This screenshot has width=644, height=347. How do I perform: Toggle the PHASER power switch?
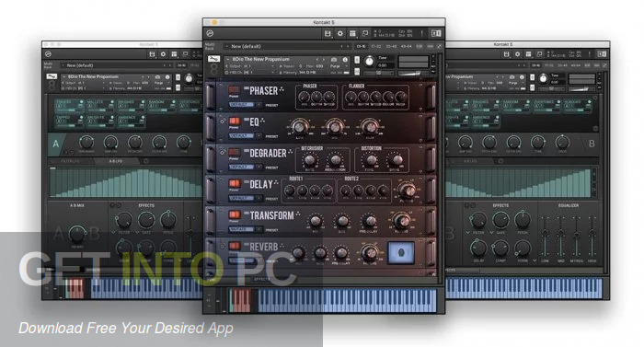(x=234, y=90)
